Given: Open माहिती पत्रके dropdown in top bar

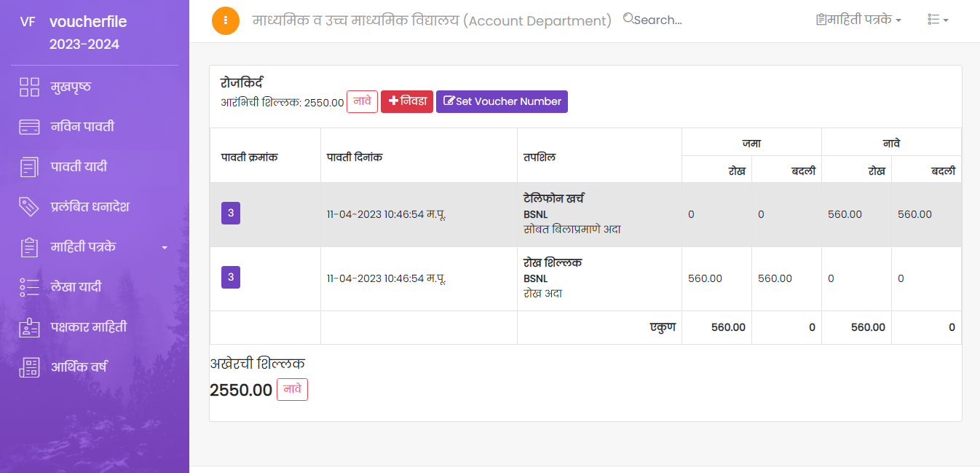Looking at the screenshot, I should (859, 20).
